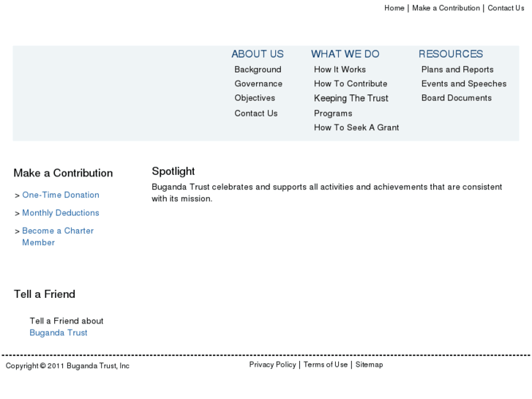Open the ABOUT US menu heading
The height and width of the screenshot is (399, 532).
click(x=258, y=54)
